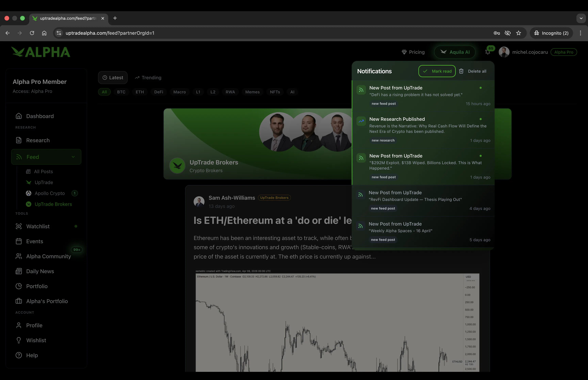
Task: Click feed icon of DeFi rising problem notification
Action: point(361,90)
